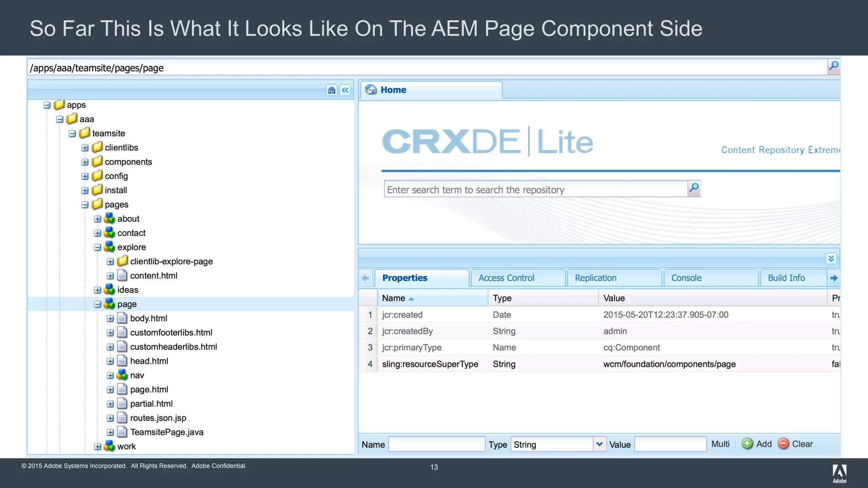The image size is (868, 488).
Task: Click the work component icon
Action: click(x=110, y=446)
